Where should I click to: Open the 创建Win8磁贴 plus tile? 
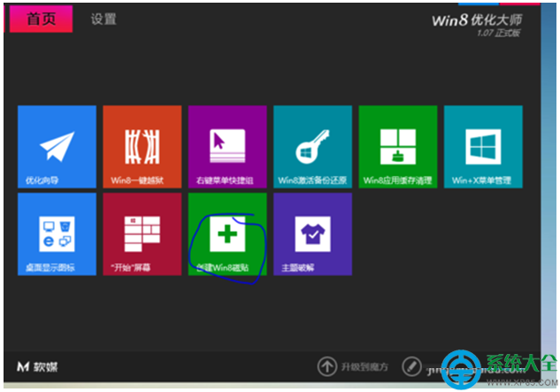point(227,234)
